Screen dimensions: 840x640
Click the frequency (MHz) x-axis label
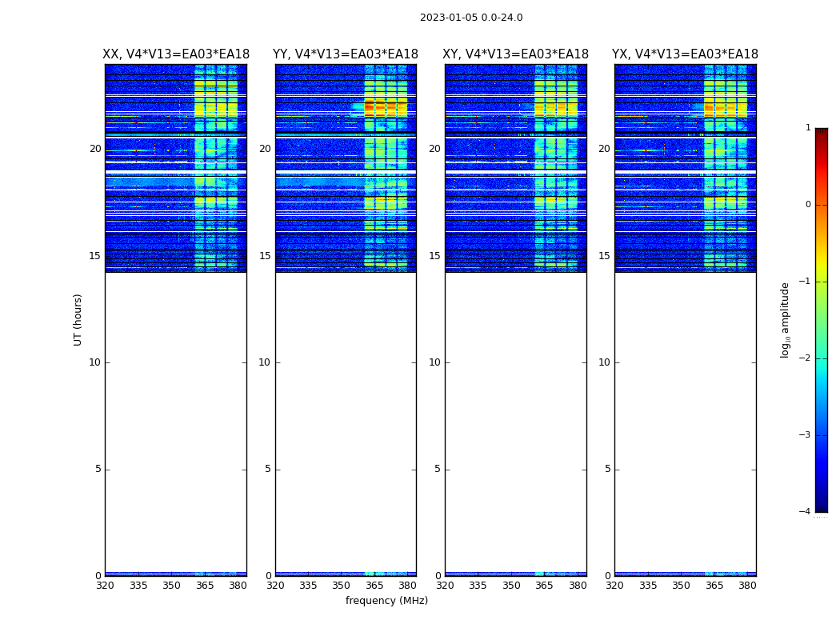click(x=386, y=600)
